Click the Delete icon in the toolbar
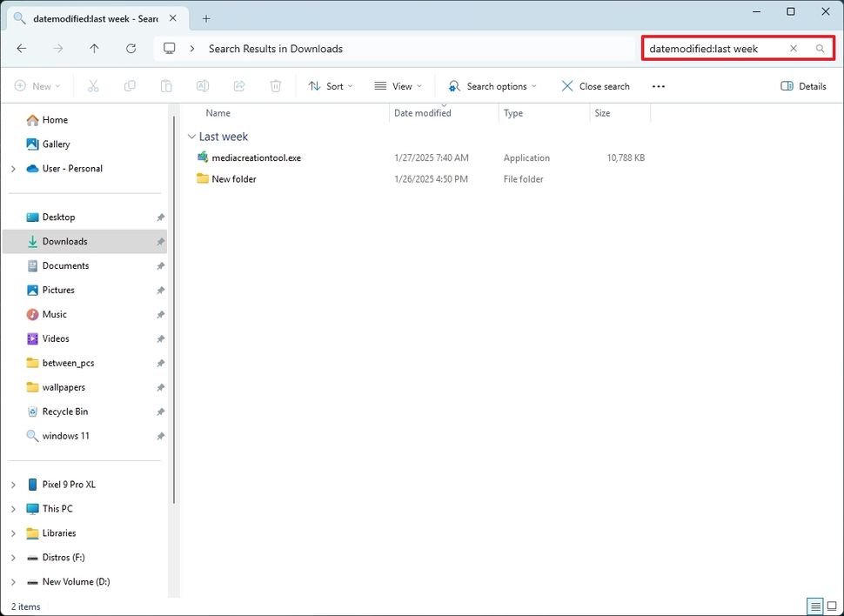 (275, 85)
